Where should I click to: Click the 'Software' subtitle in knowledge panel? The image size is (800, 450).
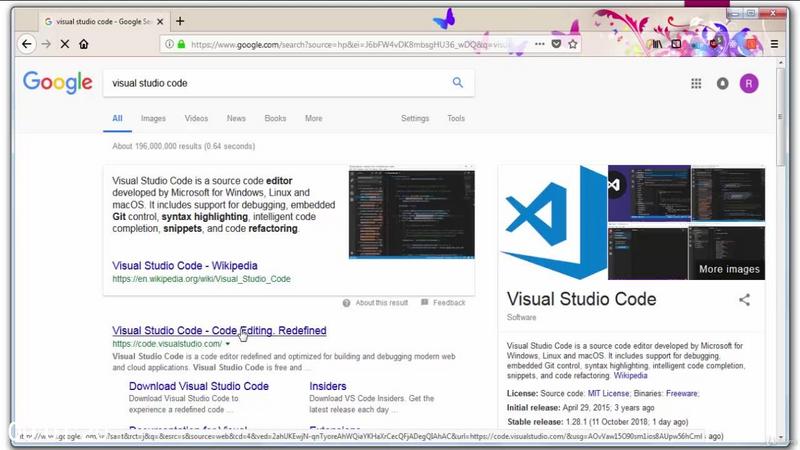[521, 317]
